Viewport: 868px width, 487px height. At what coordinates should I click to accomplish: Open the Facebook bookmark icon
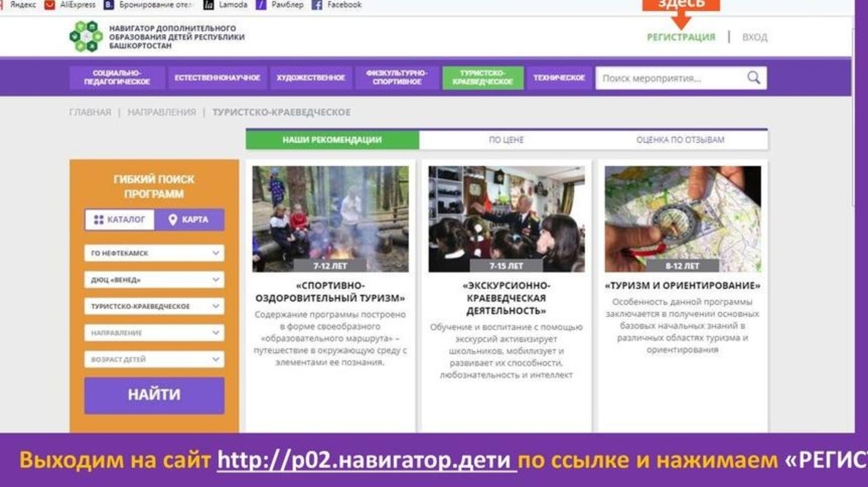tap(317, 5)
